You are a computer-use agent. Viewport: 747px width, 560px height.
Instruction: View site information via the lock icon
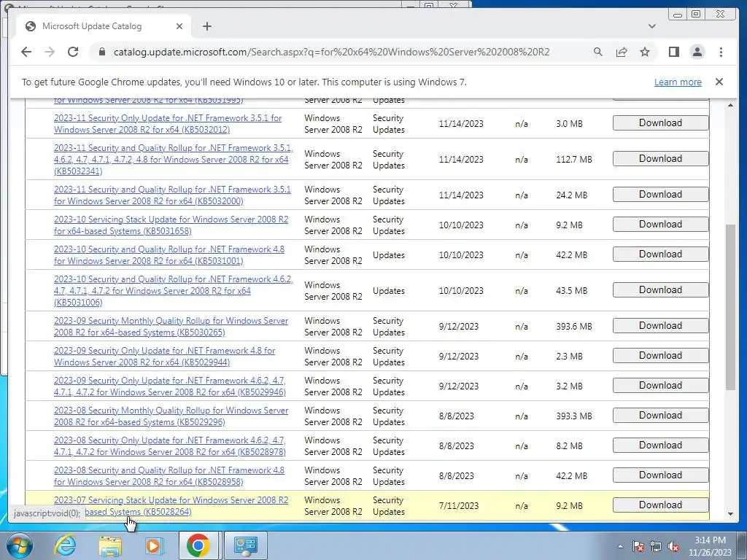101,52
